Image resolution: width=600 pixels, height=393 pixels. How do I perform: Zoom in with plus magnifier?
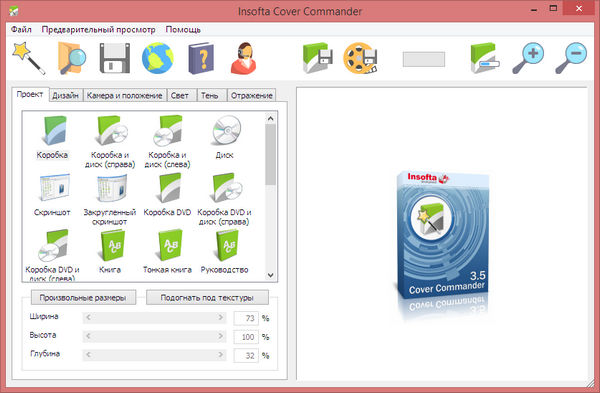528,58
